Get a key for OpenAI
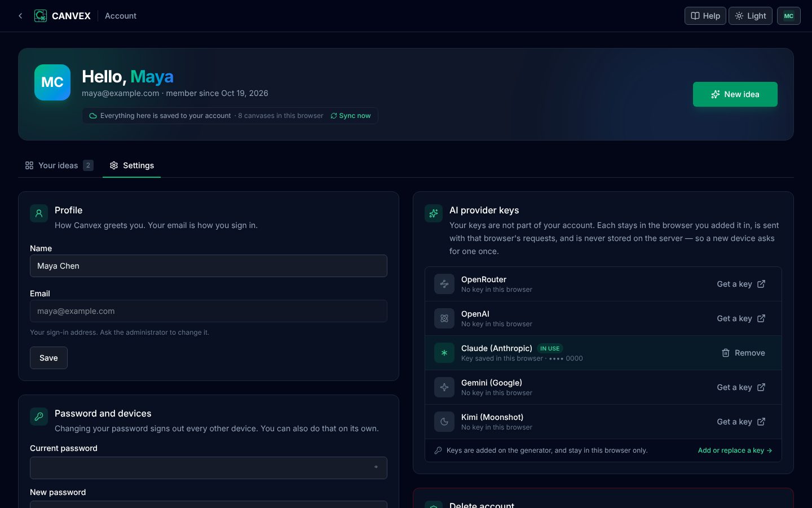Image resolution: width=812 pixels, height=508 pixels. click(x=741, y=318)
